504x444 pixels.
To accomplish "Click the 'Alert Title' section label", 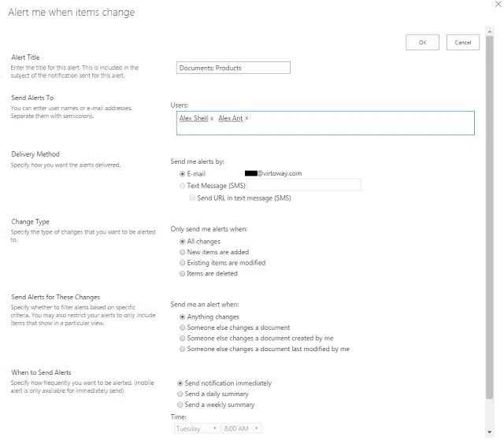I will (25, 57).
